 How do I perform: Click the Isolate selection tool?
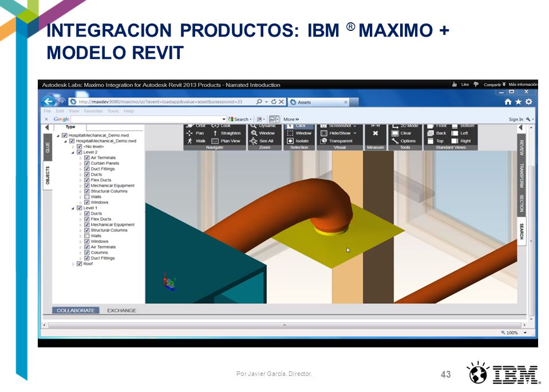(x=298, y=141)
